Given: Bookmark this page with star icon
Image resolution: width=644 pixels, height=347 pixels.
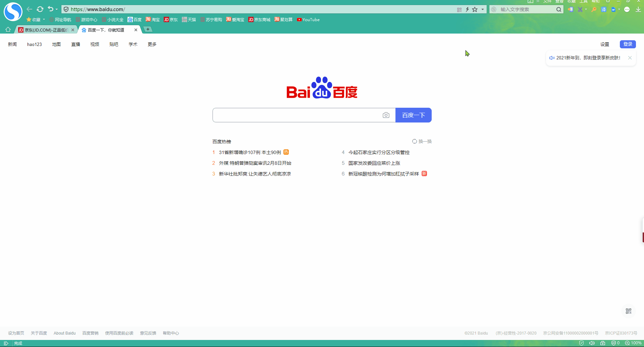Looking at the screenshot, I should 475,9.
